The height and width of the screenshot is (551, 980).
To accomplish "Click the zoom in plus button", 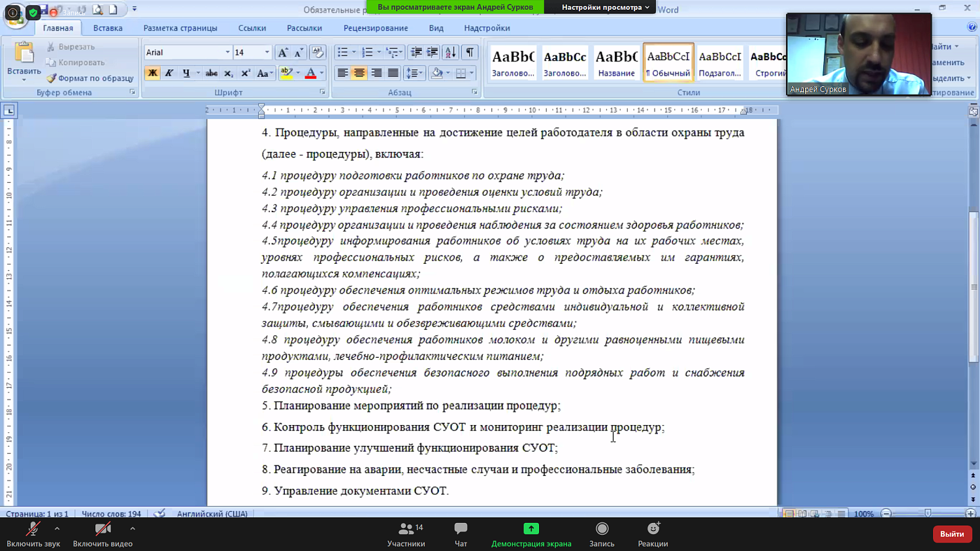I will tap(970, 514).
